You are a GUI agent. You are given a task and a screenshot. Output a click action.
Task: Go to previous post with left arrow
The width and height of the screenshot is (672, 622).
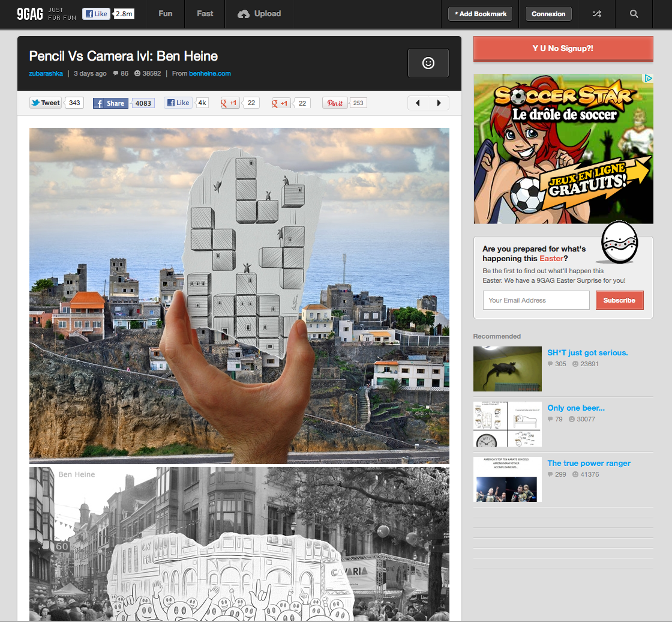(x=418, y=103)
